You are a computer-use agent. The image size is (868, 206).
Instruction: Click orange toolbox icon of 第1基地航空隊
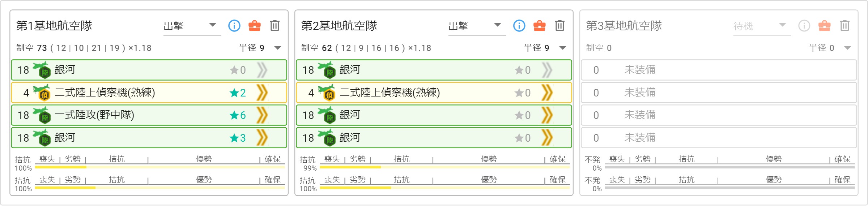coord(255,26)
